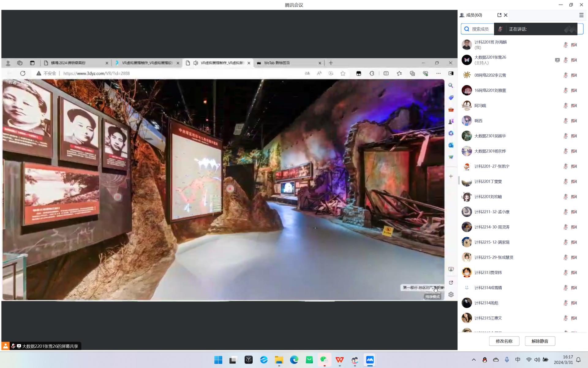Click microphone icon next to 阿冯哦
Viewport: 588px width, 368px height.
pos(565,105)
